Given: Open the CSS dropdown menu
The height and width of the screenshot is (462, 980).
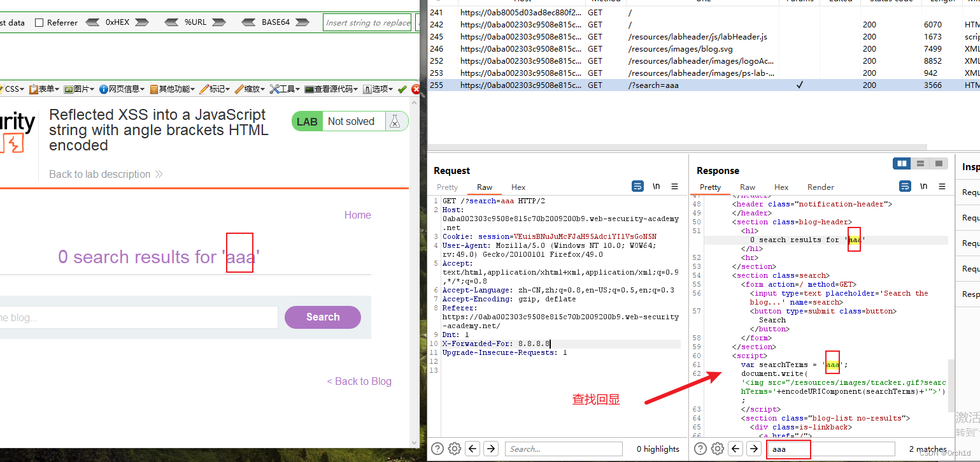Looking at the screenshot, I should [13, 89].
